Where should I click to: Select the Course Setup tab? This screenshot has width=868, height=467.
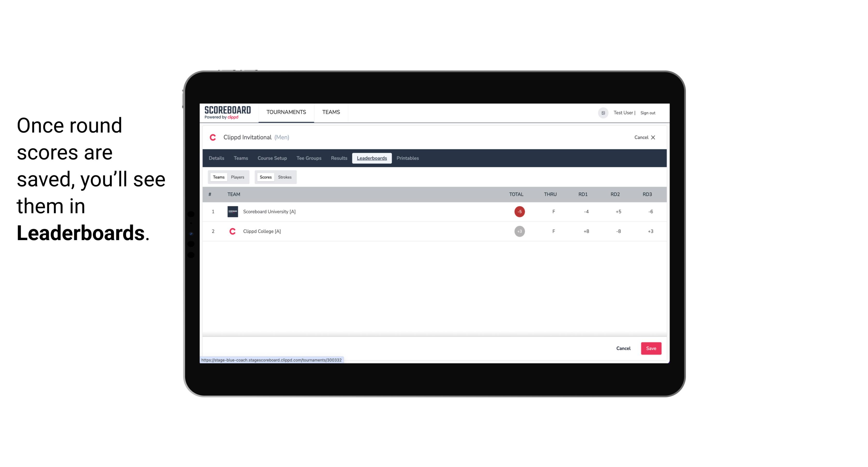272,158
